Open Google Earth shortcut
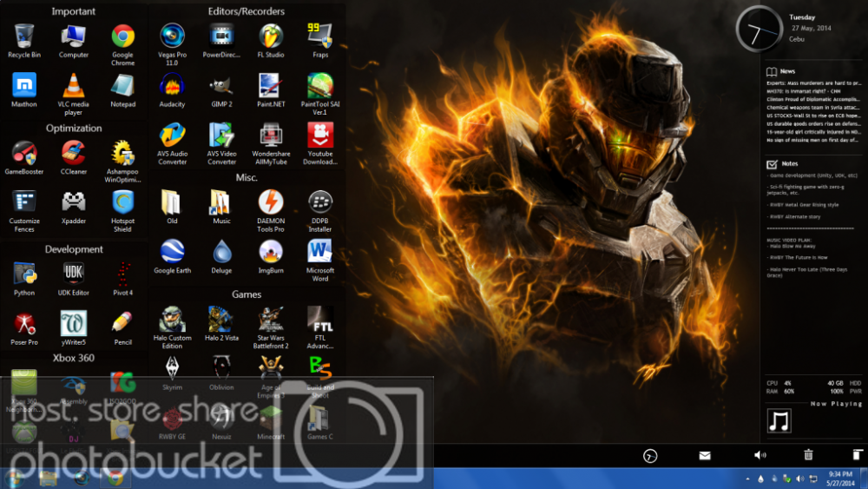This screenshot has width=868, height=489. coord(172,252)
